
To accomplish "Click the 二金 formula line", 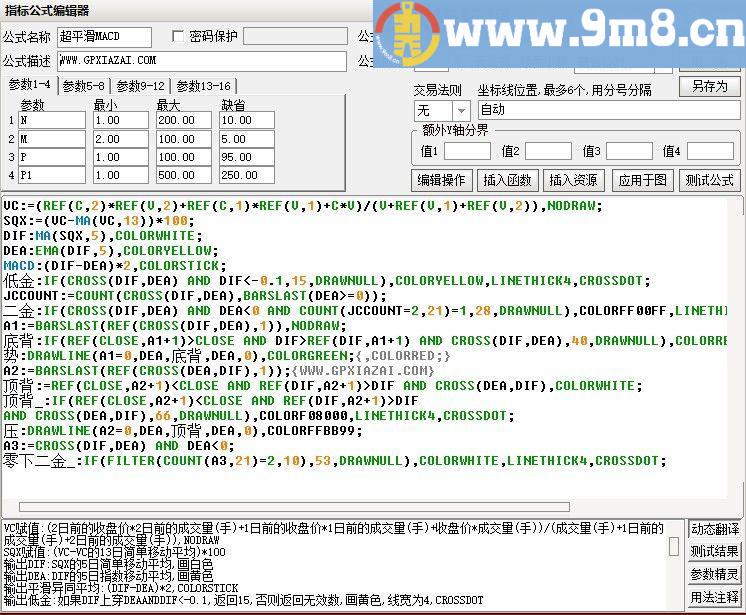I will pos(365,311).
